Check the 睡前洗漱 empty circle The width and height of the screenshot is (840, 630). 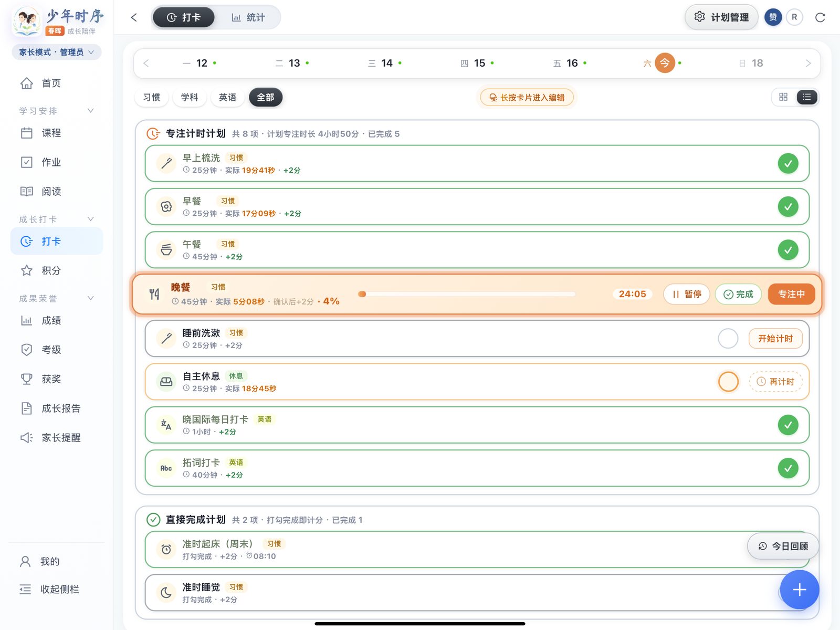(728, 339)
